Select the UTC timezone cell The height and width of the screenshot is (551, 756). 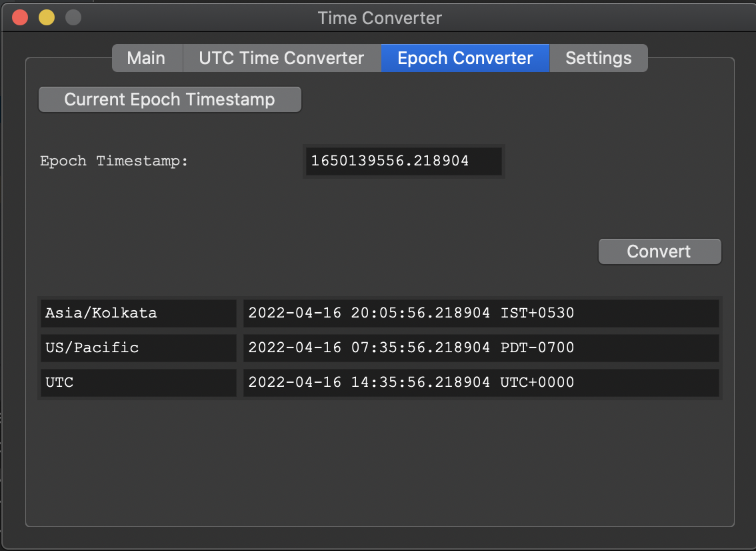(x=138, y=383)
